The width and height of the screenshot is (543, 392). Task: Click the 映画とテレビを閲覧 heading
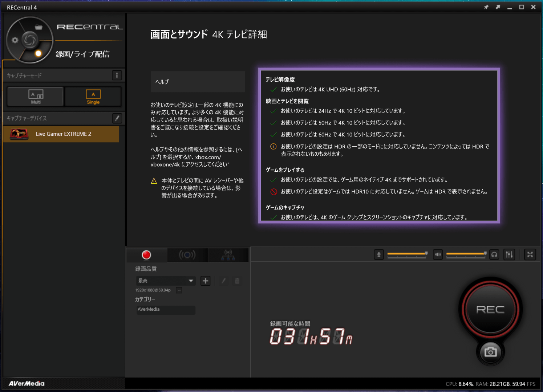[x=287, y=101]
